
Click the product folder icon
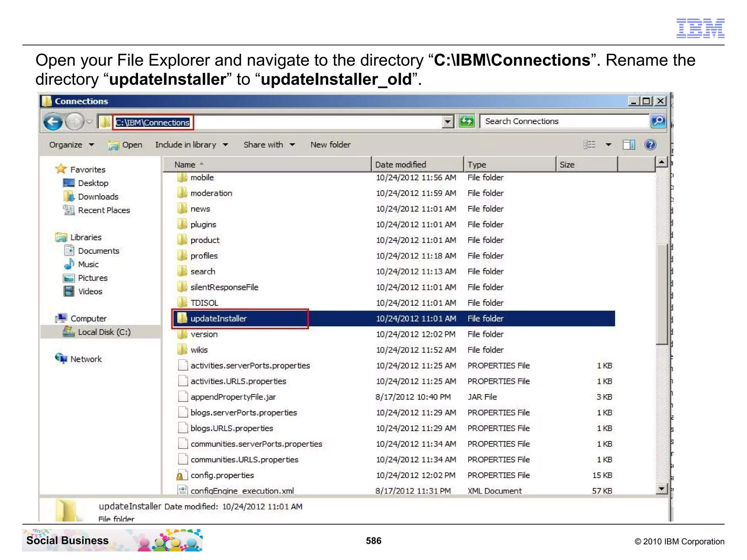pos(182,240)
